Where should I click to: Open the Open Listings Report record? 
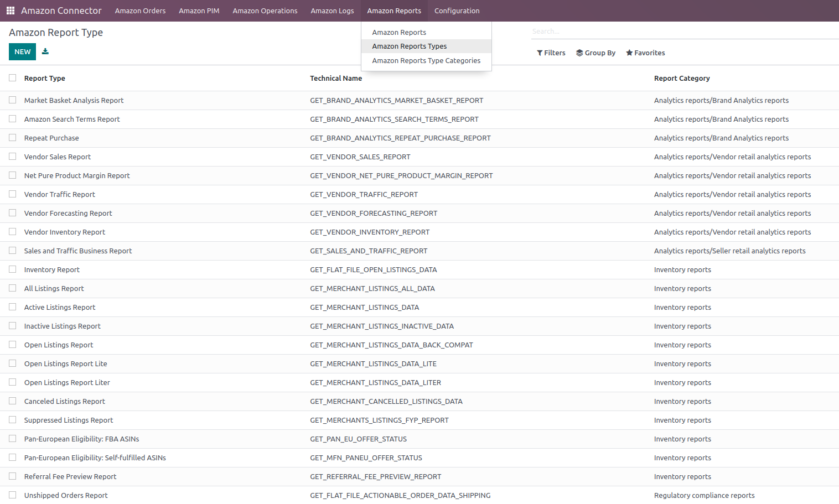59,345
